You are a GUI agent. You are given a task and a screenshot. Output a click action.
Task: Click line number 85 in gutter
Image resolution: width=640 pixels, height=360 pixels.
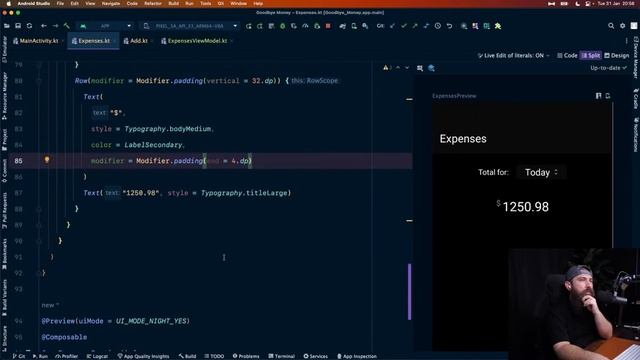(x=18, y=161)
